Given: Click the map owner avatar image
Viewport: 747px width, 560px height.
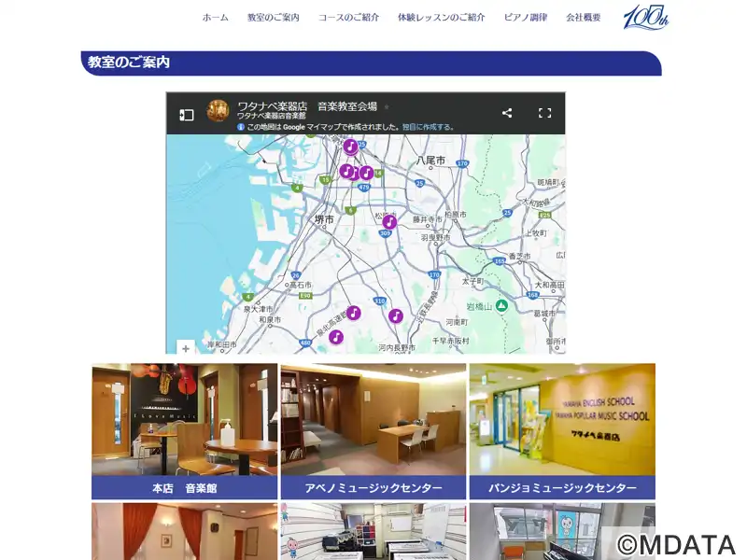Looking at the screenshot, I should coord(218,110).
